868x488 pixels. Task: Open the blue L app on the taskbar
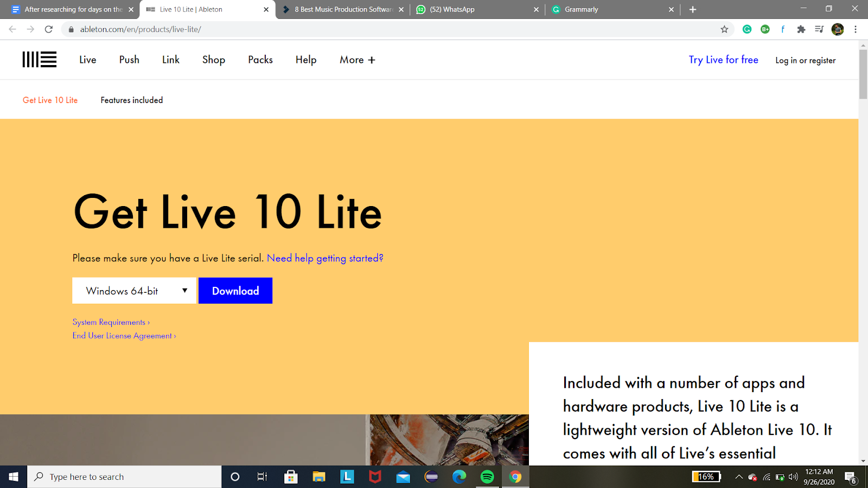coord(347,477)
